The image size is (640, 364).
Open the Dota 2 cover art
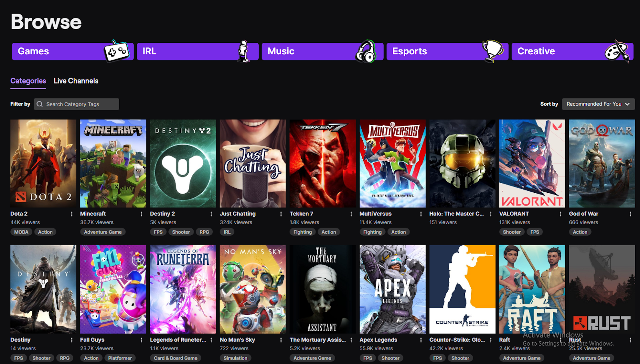click(x=43, y=164)
